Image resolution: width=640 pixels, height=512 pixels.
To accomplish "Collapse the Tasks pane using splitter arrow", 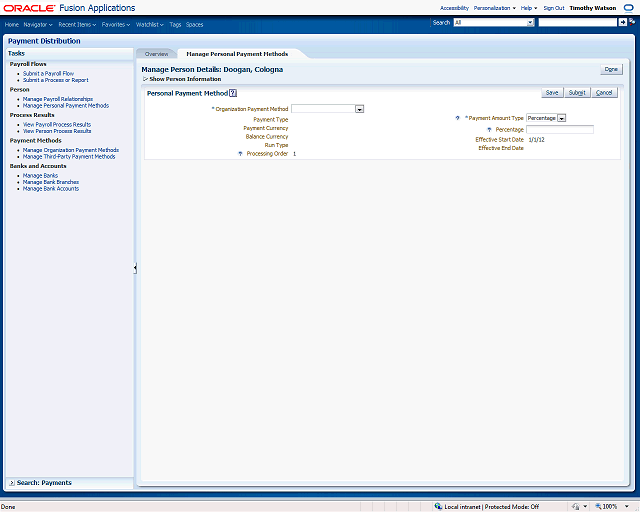I will 135,268.
